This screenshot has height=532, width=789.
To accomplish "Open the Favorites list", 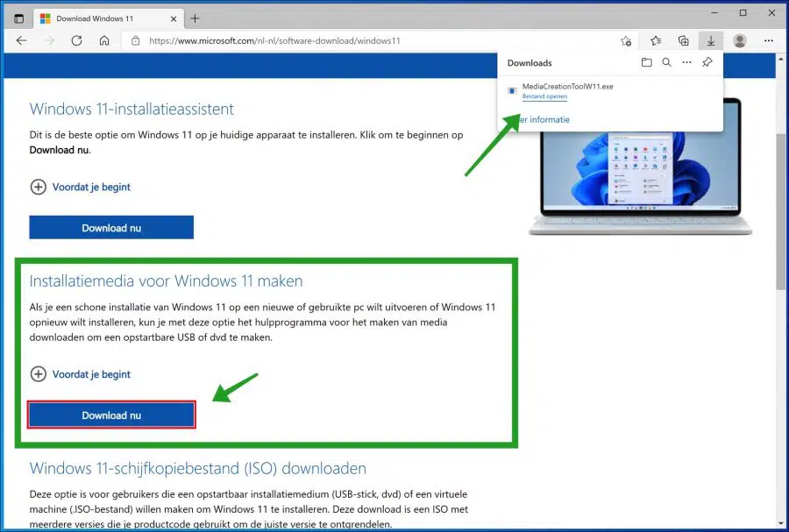I will point(655,40).
